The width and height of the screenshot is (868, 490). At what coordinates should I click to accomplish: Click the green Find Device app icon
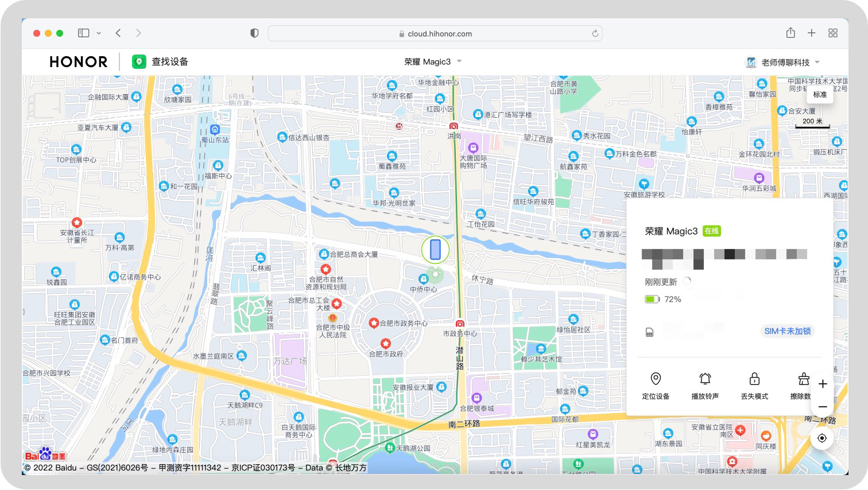pyautogui.click(x=139, y=61)
